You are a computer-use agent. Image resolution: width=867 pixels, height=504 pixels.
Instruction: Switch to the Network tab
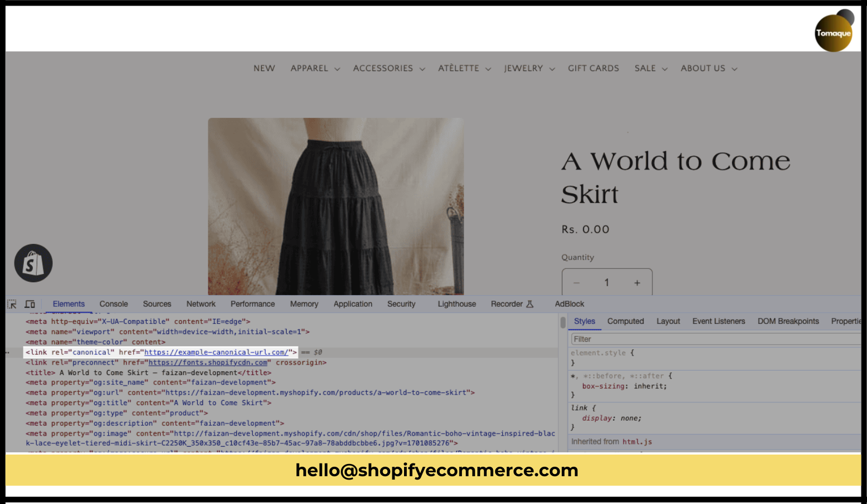(x=201, y=304)
